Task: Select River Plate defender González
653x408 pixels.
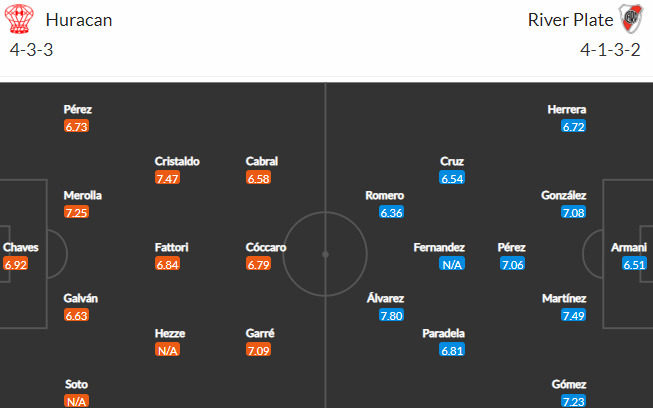Action: (x=563, y=195)
